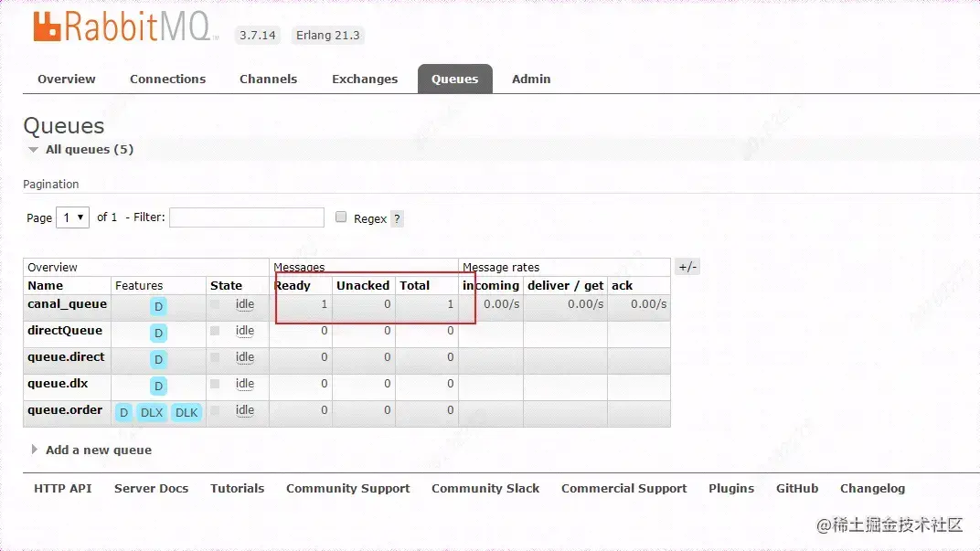Click the 3.7.14 version label

(x=258, y=36)
